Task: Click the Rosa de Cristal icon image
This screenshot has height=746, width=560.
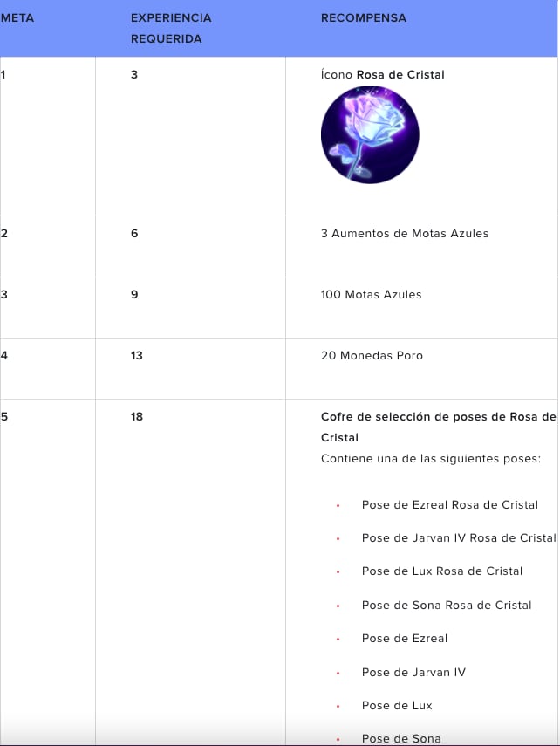Action: point(370,135)
